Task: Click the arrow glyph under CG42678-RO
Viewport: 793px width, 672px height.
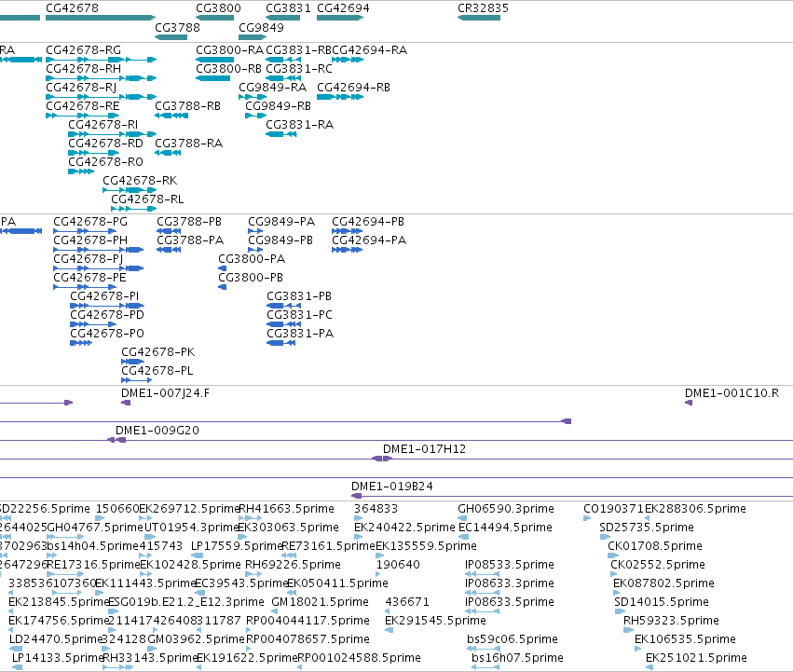Action: point(81,171)
